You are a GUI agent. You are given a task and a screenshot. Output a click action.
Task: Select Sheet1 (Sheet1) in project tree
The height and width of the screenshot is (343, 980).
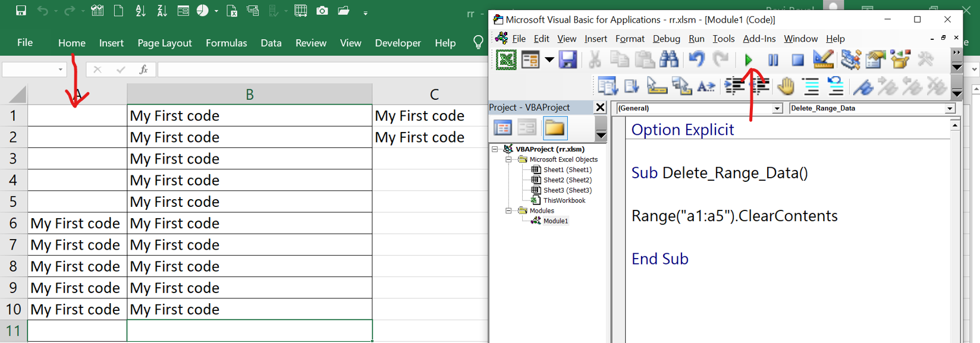567,169
